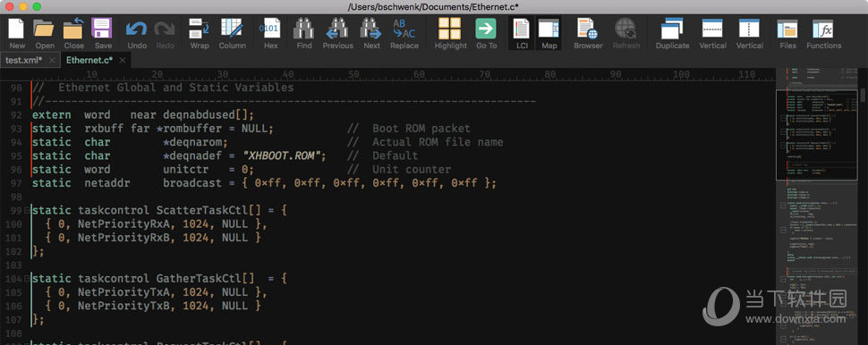This screenshot has height=345, width=868.
Task: Switch to Hex view
Action: pos(271,33)
